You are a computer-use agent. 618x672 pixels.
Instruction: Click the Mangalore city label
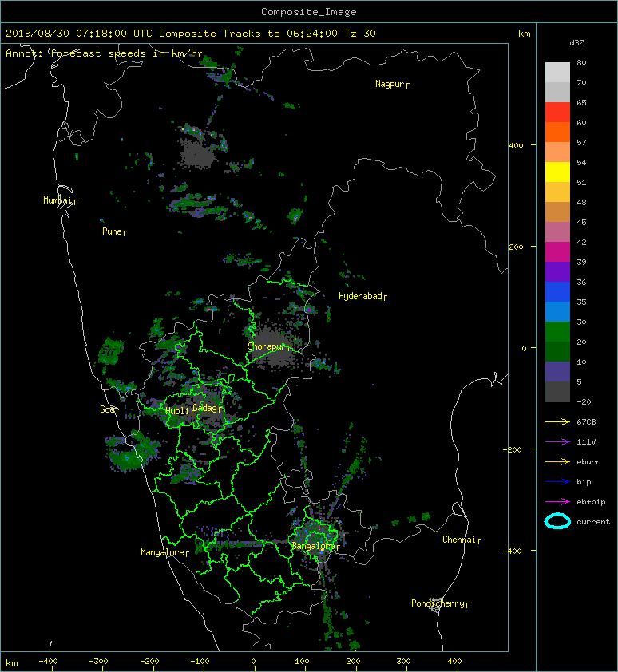[x=163, y=552]
